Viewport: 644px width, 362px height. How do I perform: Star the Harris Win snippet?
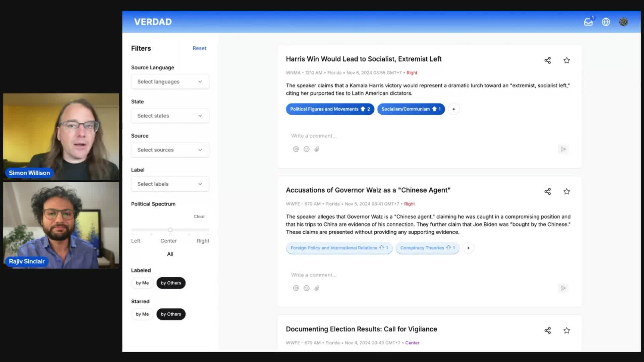click(x=567, y=60)
